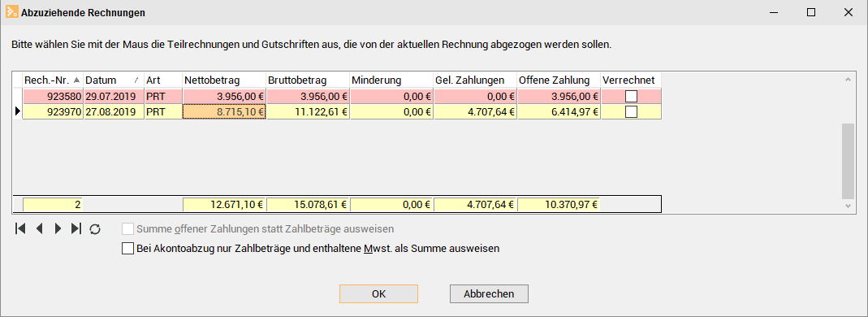The height and width of the screenshot is (317, 868).
Task: Tick Verrechnet checkbox for invoice 923580
Action: tap(631, 97)
